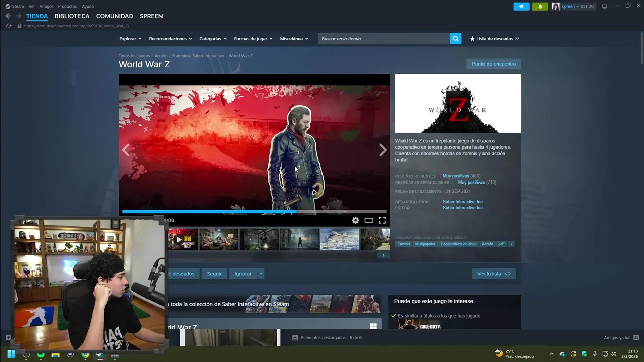Enter fullscreen on the trailer video

(x=382, y=220)
